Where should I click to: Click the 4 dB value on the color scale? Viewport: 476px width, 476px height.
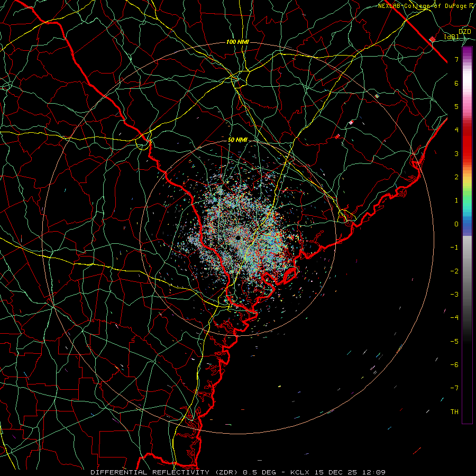tap(456, 130)
